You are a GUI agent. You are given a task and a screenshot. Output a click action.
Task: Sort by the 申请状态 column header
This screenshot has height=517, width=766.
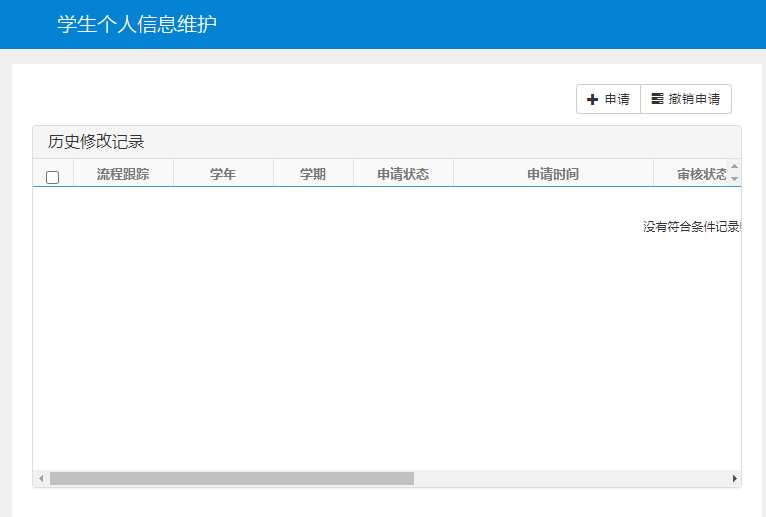(403, 174)
